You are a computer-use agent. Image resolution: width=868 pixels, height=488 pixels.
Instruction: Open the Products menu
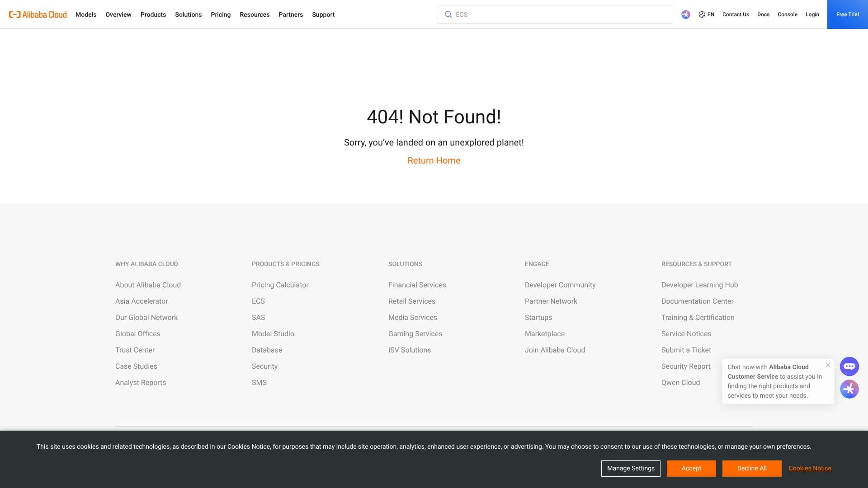153,14
